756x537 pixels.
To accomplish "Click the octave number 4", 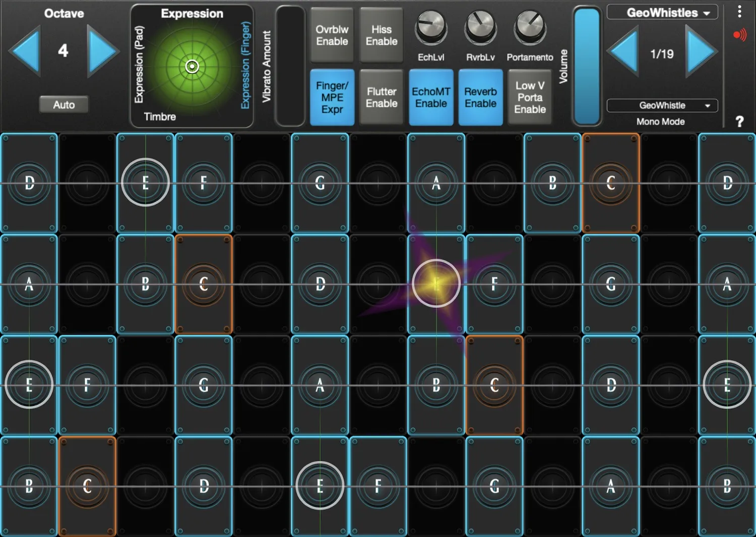I will 63,50.
